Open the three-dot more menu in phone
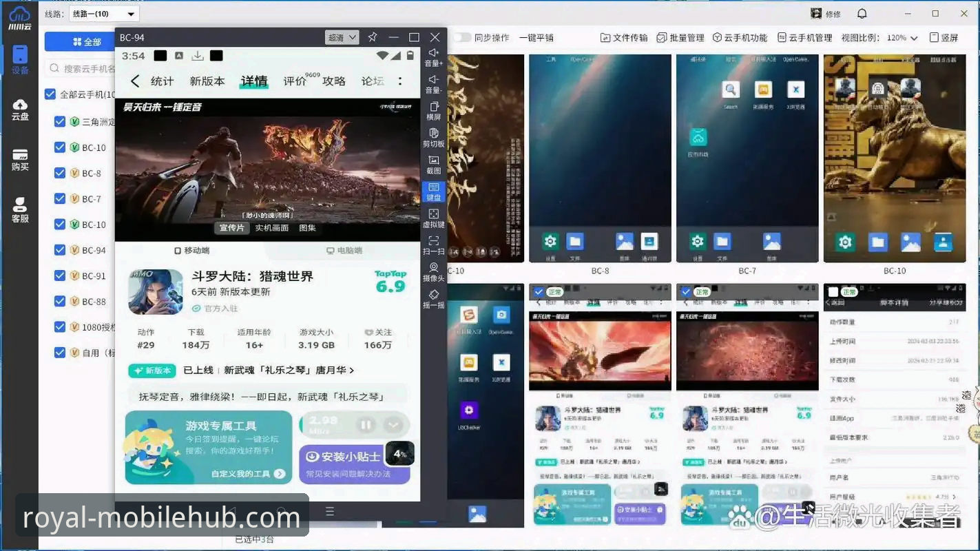This screenshot has width=980, height=551. click(x=400, y=81)
